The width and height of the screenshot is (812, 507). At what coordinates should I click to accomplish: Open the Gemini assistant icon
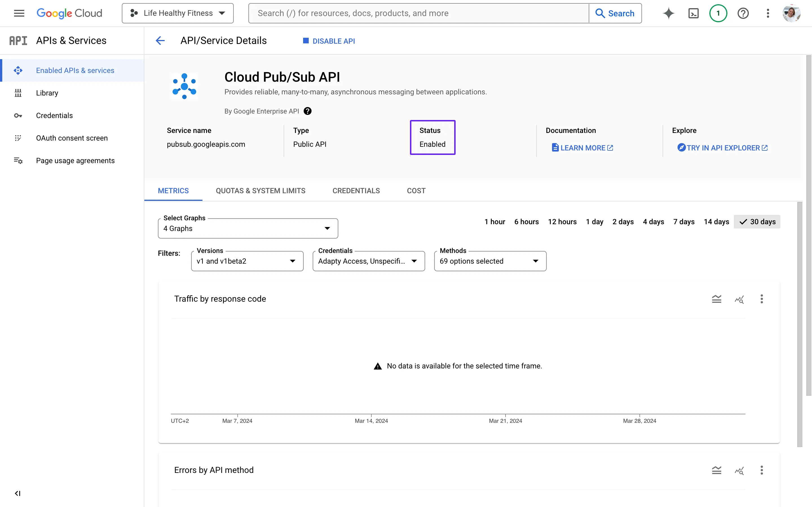click(x=668, y=13)
